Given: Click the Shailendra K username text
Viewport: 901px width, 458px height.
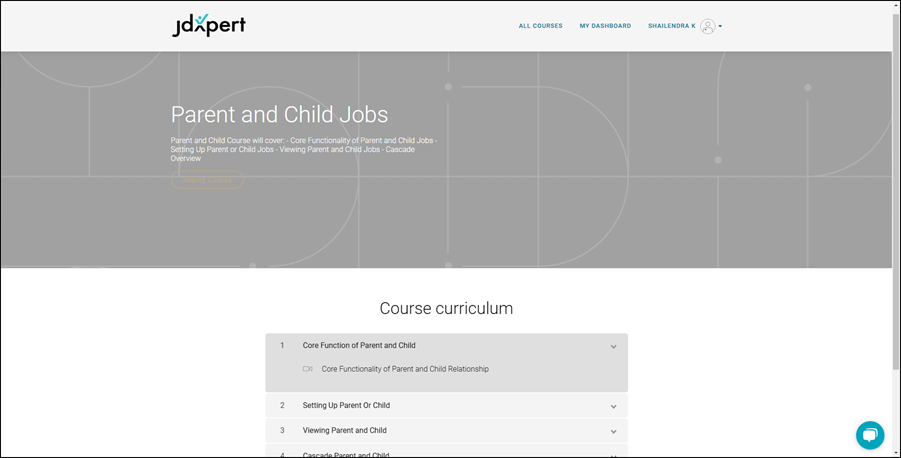Looking at the screenshot, I should pyautogui.click(x=671, y=26).
